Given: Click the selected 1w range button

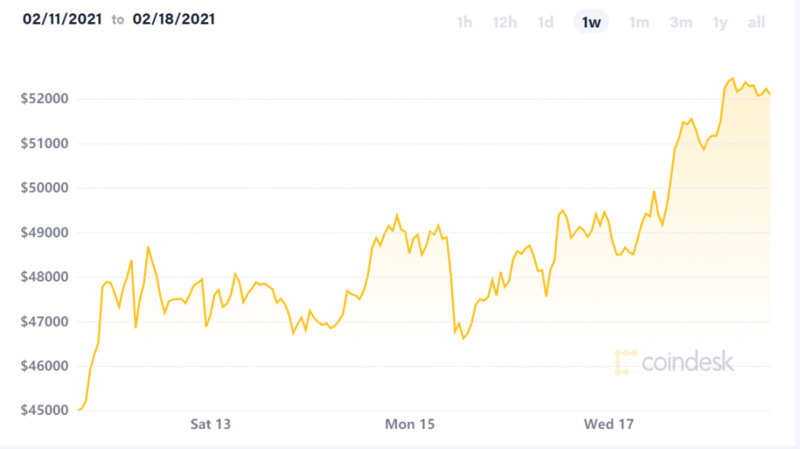Looking at the screenshot, I should 591,22.
